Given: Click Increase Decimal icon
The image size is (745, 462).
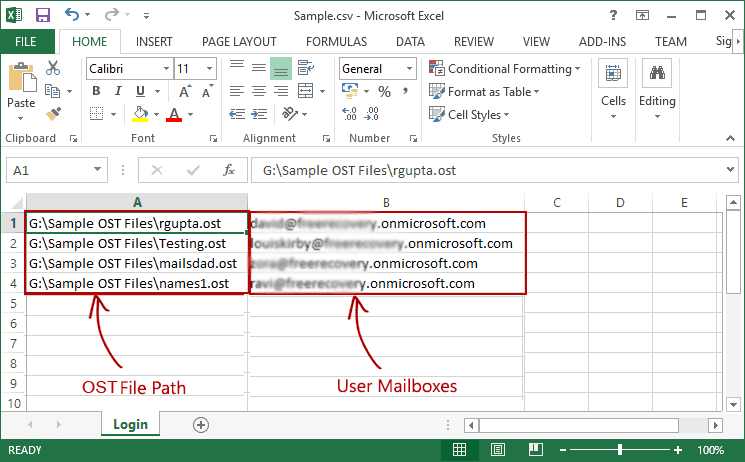Looking at the screenshot, I should [349, 114].
